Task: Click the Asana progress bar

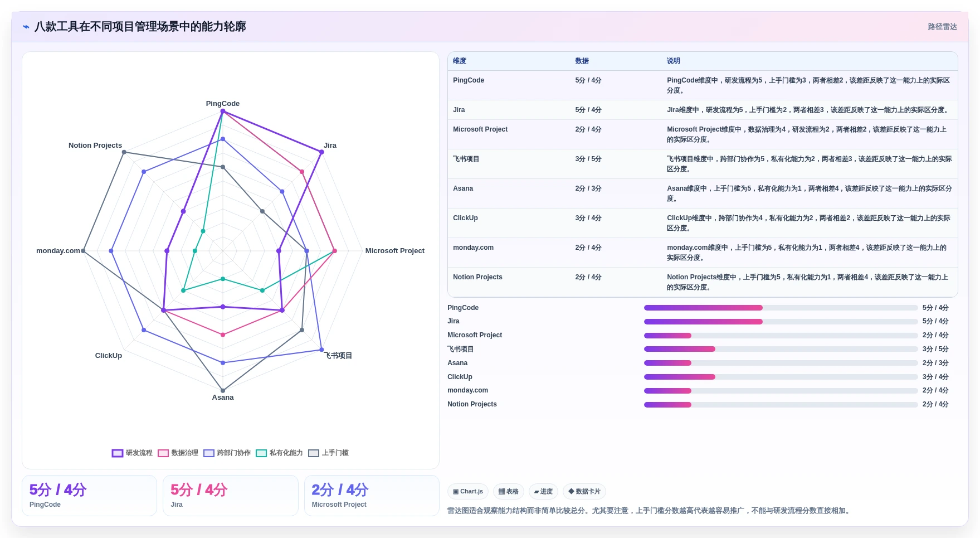Action: tap(781, 363)
